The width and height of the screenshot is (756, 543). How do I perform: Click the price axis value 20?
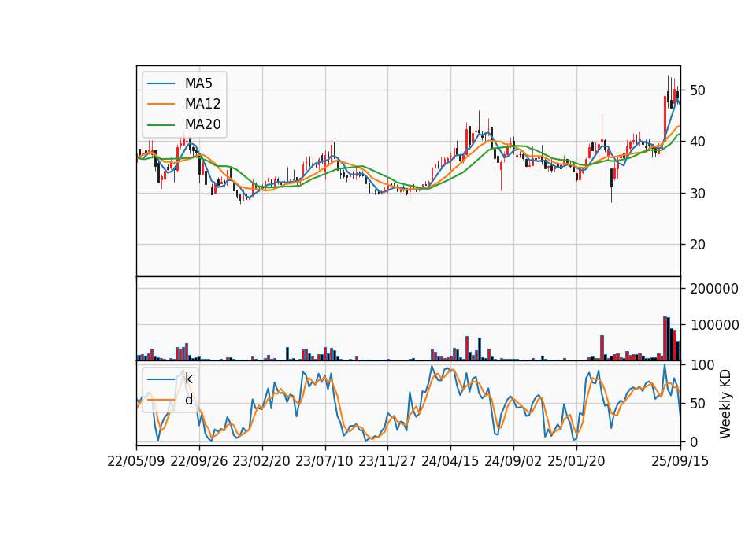tap(697, 245)
